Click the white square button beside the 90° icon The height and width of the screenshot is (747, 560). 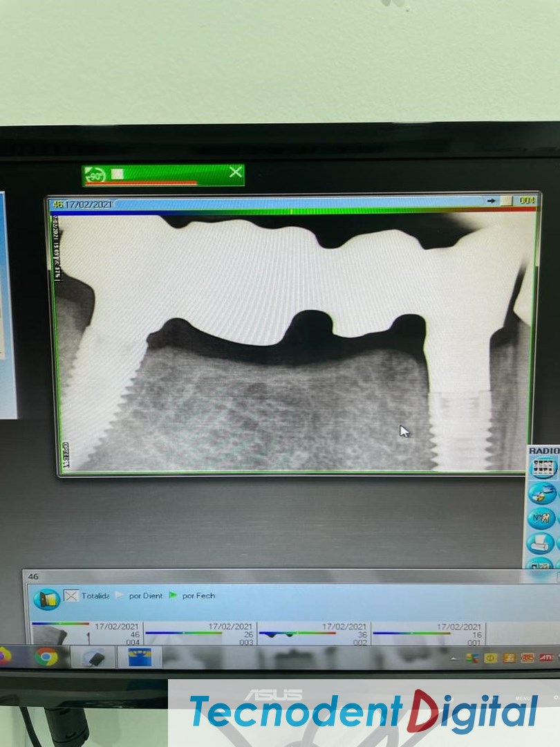click(117, 174)
